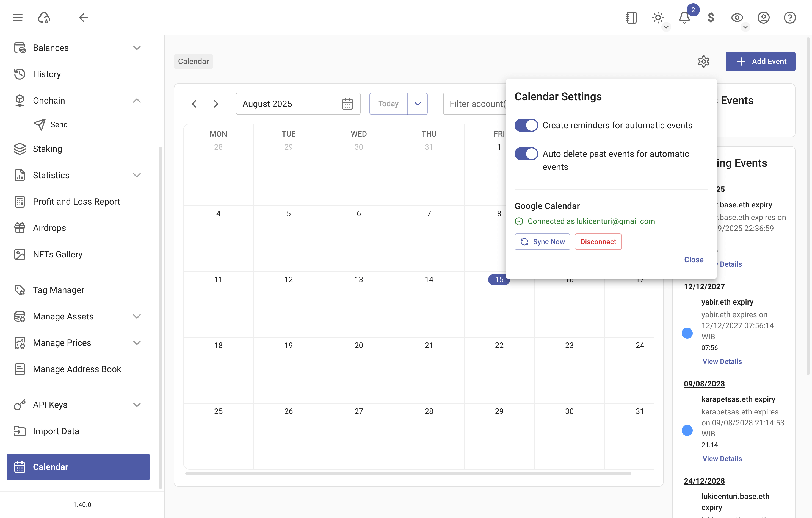Click the August 2025 date field
The image size is (812, 518).
(x=298, y=104)
